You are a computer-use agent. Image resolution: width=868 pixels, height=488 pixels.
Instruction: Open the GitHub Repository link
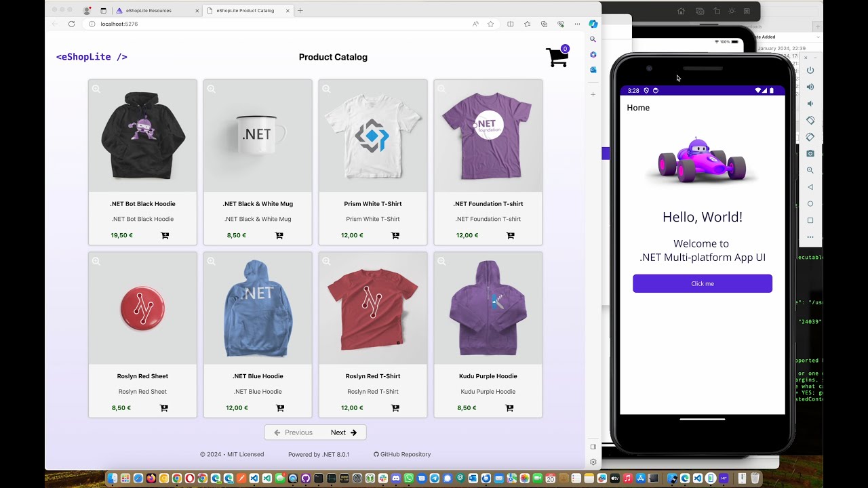coord(402,454)
